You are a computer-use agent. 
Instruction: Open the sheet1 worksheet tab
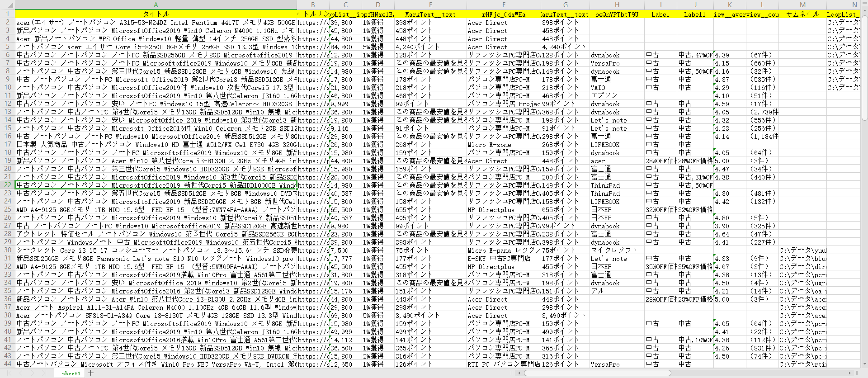(x=71, y=373)
